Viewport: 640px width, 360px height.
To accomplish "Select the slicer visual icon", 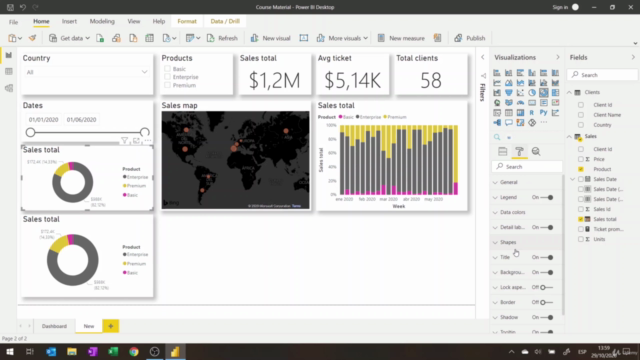I will coord(497,113).
